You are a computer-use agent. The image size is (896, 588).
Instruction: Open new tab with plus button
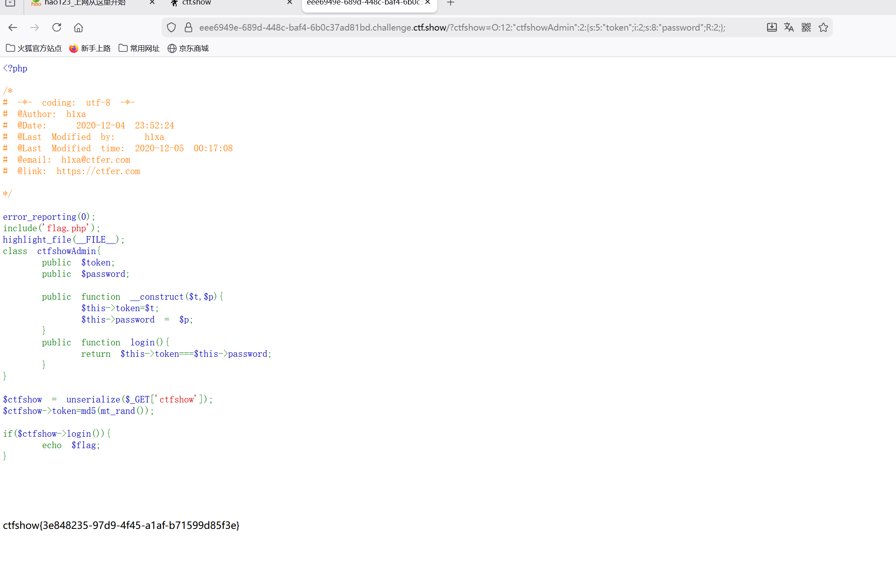(x=450, y=3)
